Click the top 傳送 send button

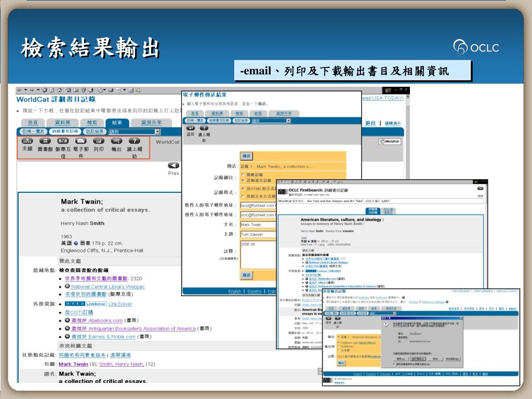click(247, 156)
